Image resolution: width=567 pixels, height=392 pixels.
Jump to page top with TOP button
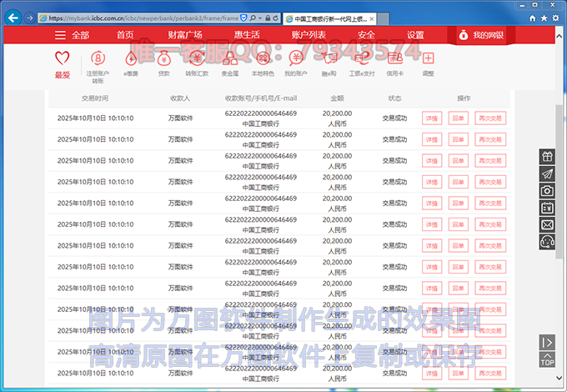pyautogui.click(x=547, y=360)
